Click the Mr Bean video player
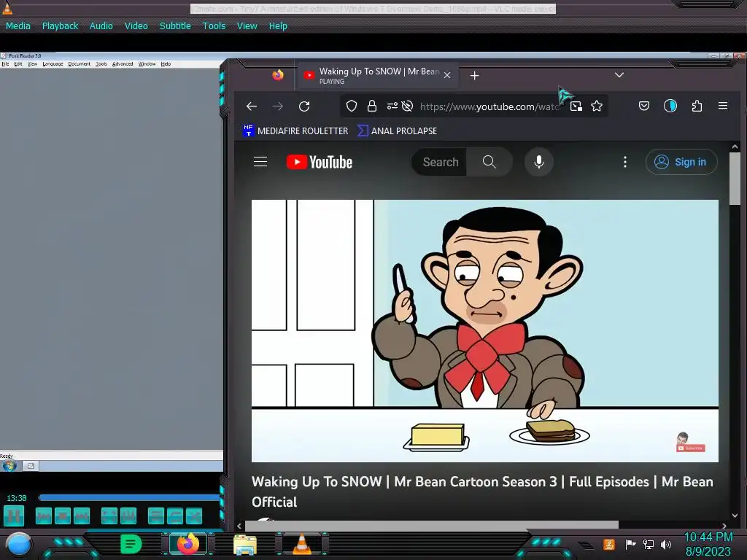747x560 pixels. (485, 331)
